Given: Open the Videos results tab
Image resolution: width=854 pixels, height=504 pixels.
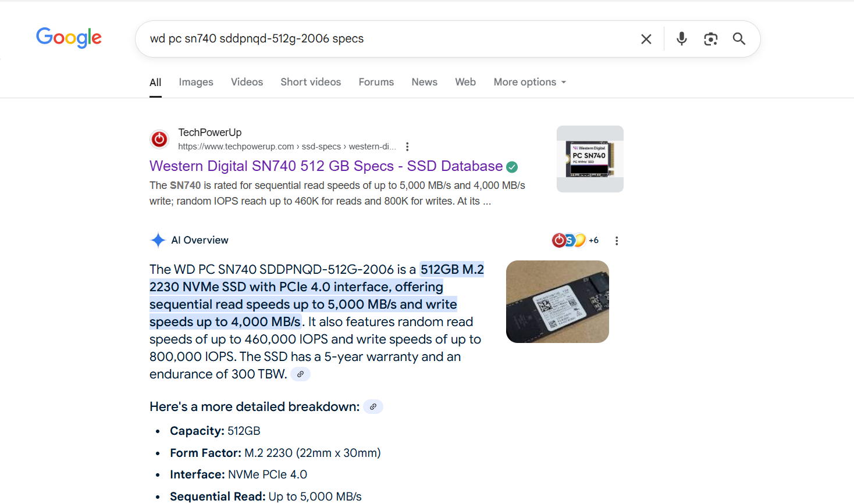Looking at the screenshot, I should click(x=247, y=82).
